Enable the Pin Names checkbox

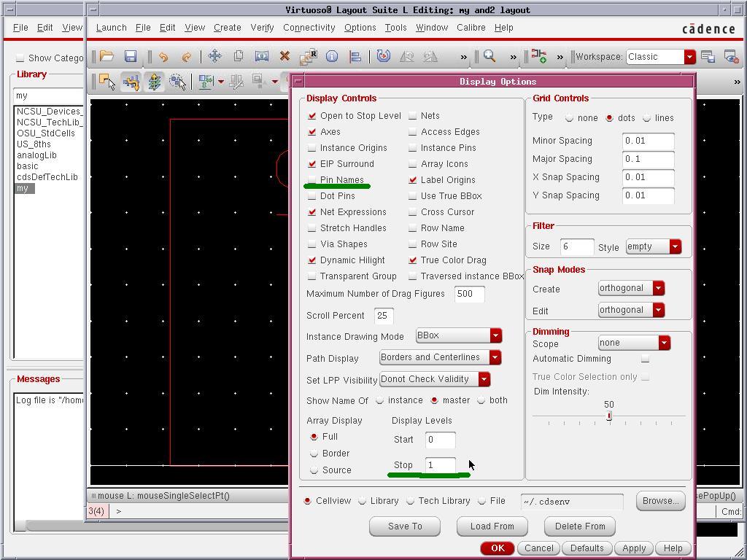click(x=312, y=179)
